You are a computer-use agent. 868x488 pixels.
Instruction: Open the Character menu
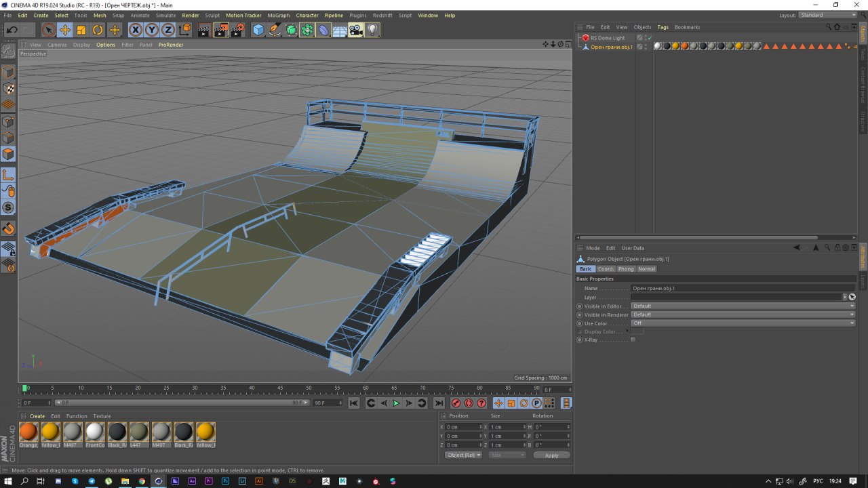pyautogui.click(x=307, y=15)
